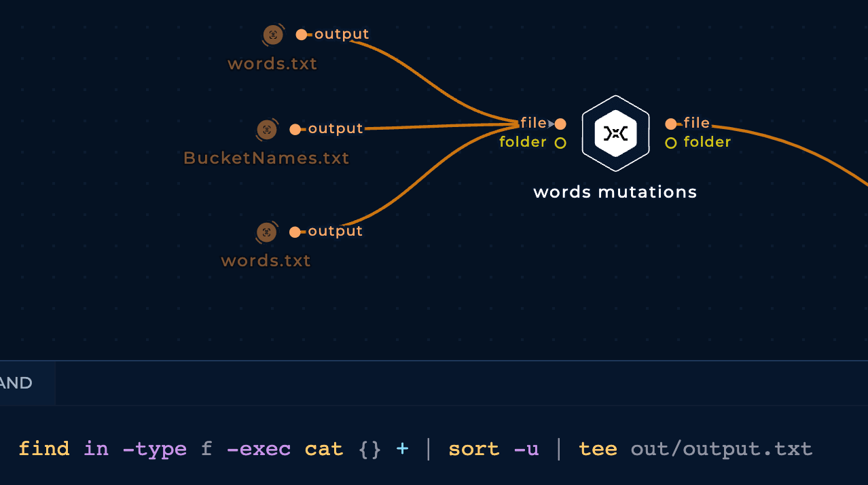Open the partially visible command tab
The image size is (868, 485).
click(27, 383)
